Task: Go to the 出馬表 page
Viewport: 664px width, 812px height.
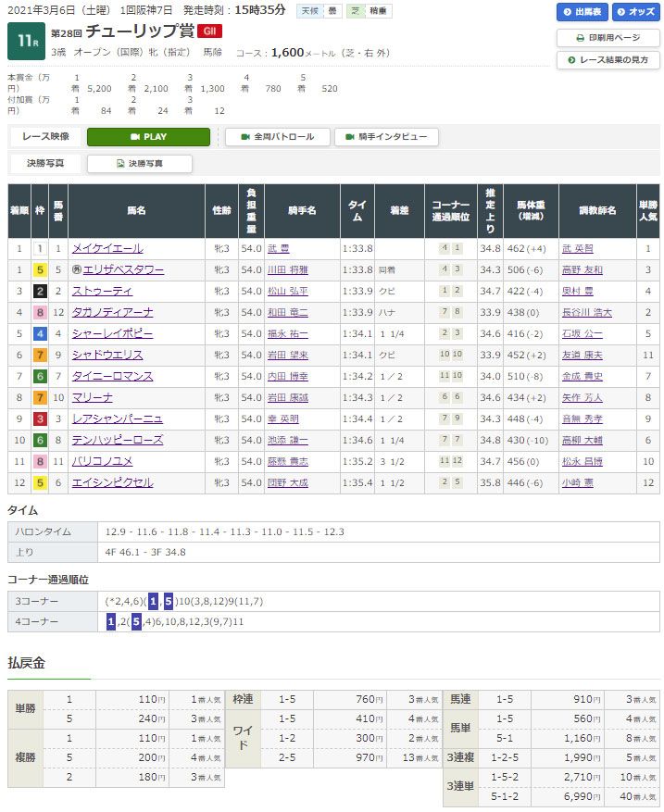Action: (583, 12)
